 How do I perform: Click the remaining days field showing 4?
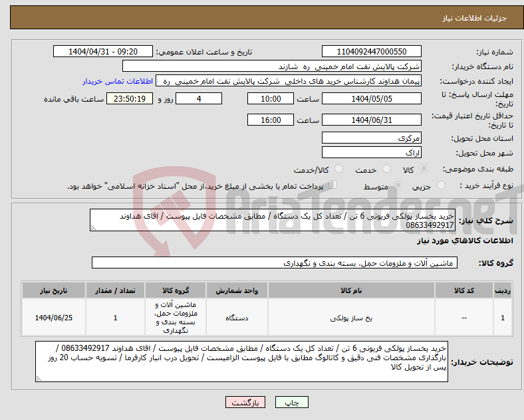point(199,99)
